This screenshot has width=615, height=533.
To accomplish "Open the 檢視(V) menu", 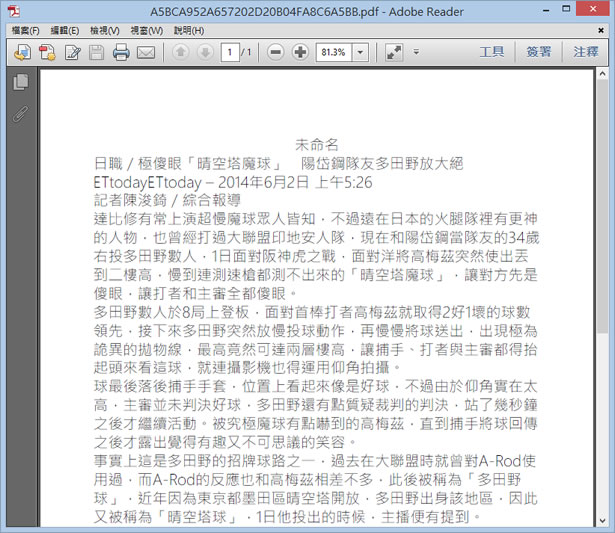I will (105, 30).
